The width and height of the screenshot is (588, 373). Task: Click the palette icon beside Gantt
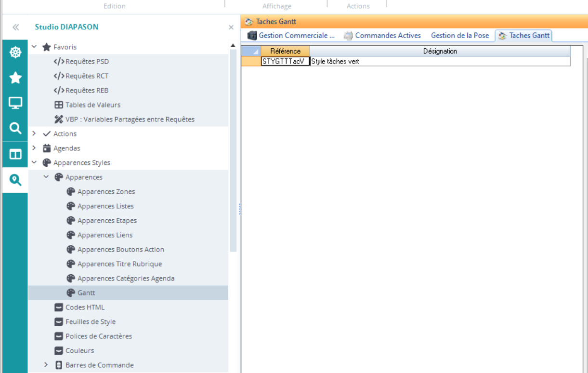(70, 293)
